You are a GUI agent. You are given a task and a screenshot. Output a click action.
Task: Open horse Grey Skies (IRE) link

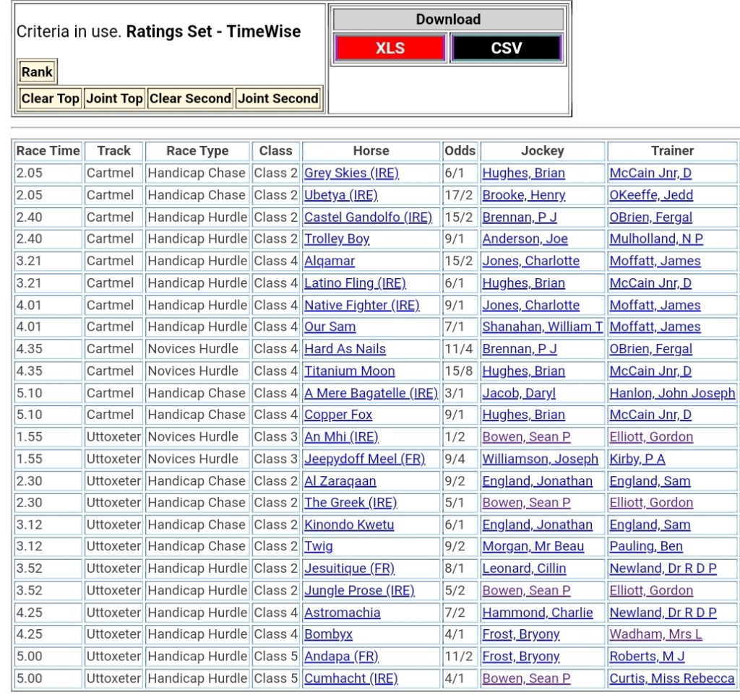[351, 173]
